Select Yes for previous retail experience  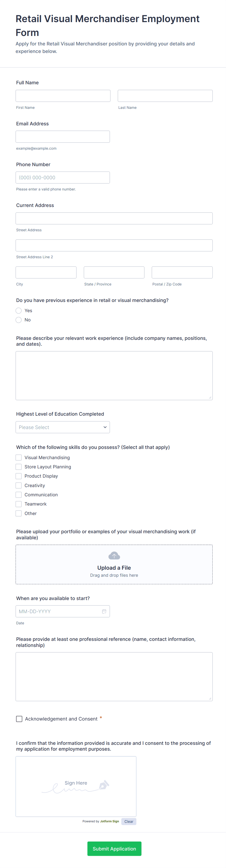pyautogui.click(x=18, y=310)
